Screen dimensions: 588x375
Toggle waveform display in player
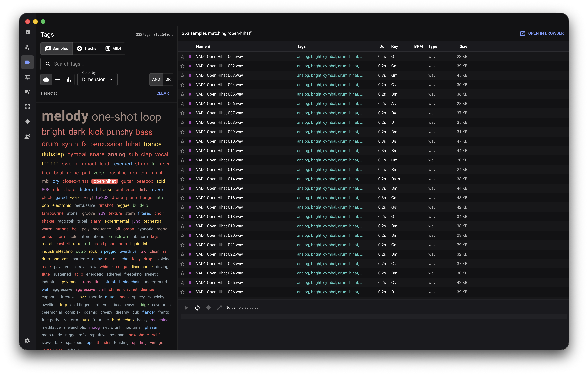pos(208,308)
